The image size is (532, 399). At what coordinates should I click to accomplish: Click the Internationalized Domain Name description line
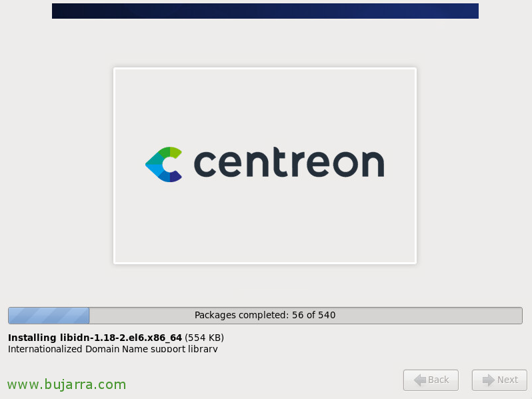113,348
